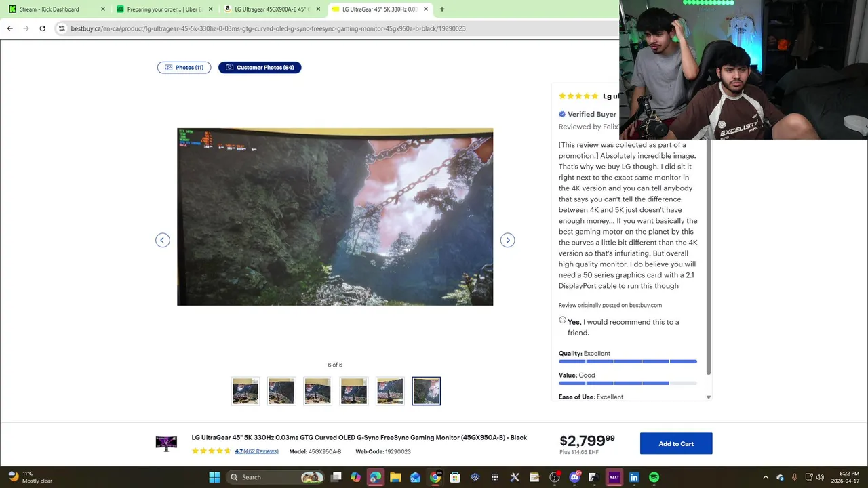Click the Verified Buyer badge
The width and height of the screenshot is (868, 488).
coord(587,114)
